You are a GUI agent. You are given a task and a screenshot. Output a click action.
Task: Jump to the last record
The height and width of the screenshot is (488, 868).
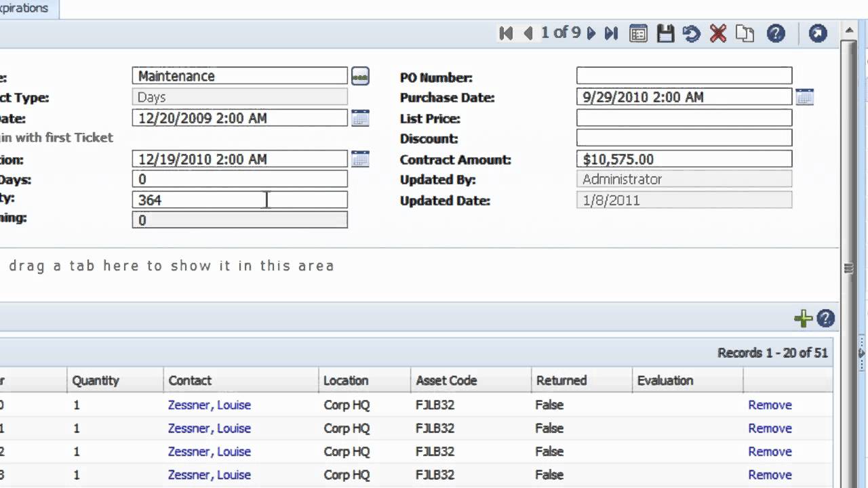[611, 33]
